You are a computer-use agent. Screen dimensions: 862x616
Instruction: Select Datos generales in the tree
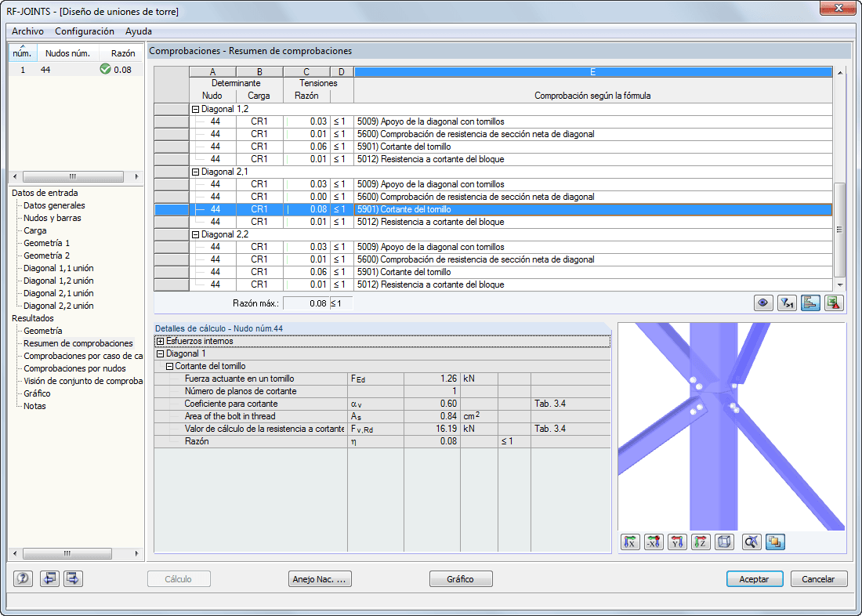pos(54,205)
